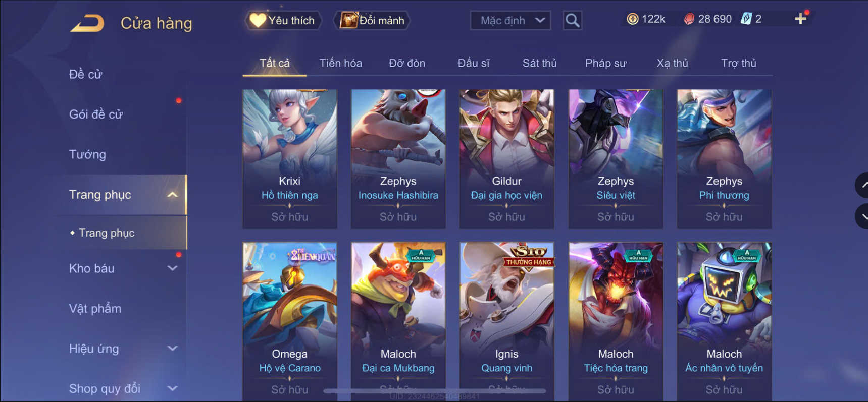Tap the back arrow icon
The height and width of the screenshot is (402, 868).
coord(87,23)
